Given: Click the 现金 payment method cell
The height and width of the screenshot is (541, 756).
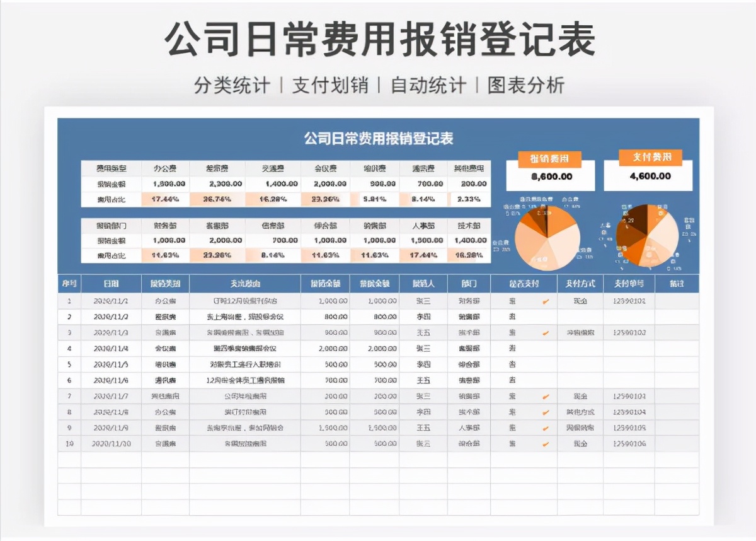Looking at the screenshot, I should 579,301.
